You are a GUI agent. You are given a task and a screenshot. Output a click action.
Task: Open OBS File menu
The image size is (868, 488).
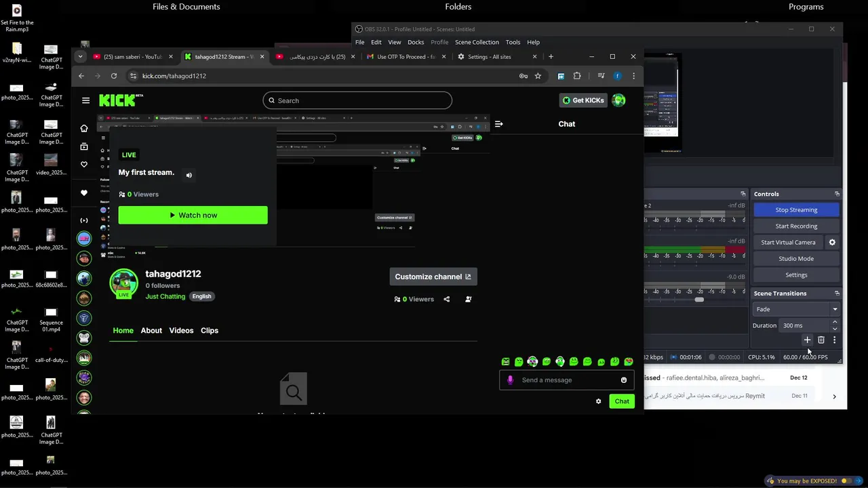tap(360, 42)
